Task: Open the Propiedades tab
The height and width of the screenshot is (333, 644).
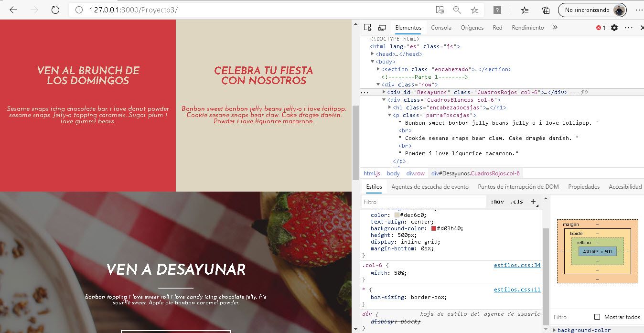Action: pos(583,187)
